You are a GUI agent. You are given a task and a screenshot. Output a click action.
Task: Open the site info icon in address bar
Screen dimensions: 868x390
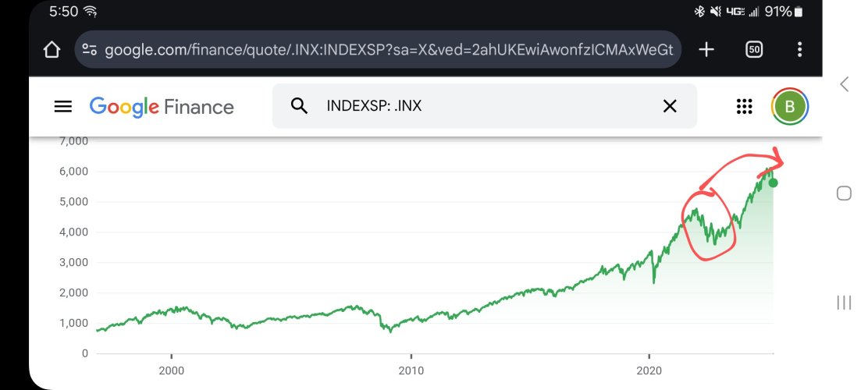(90, 50)
